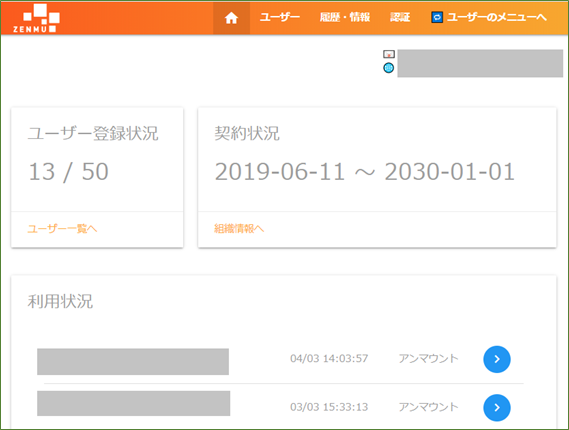Open the 認証 menu
Viewport: 569px width, 430px height.
tap(400, 17)
